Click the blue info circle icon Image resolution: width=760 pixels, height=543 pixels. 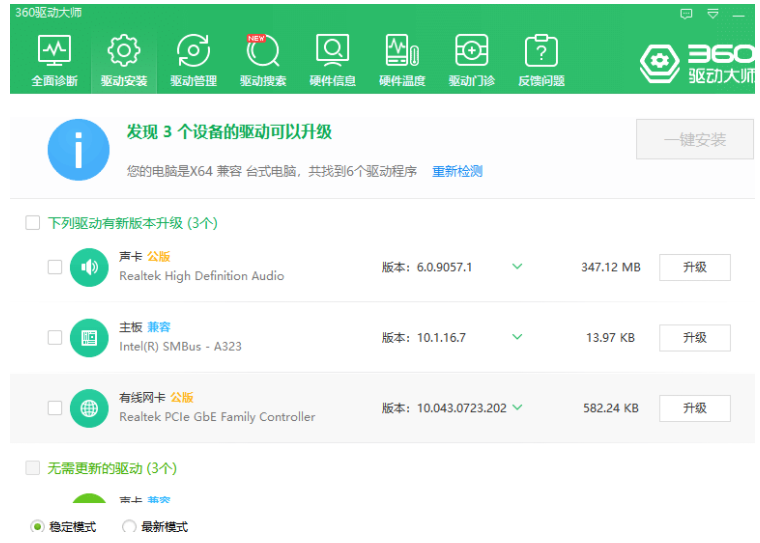(79, 150)
